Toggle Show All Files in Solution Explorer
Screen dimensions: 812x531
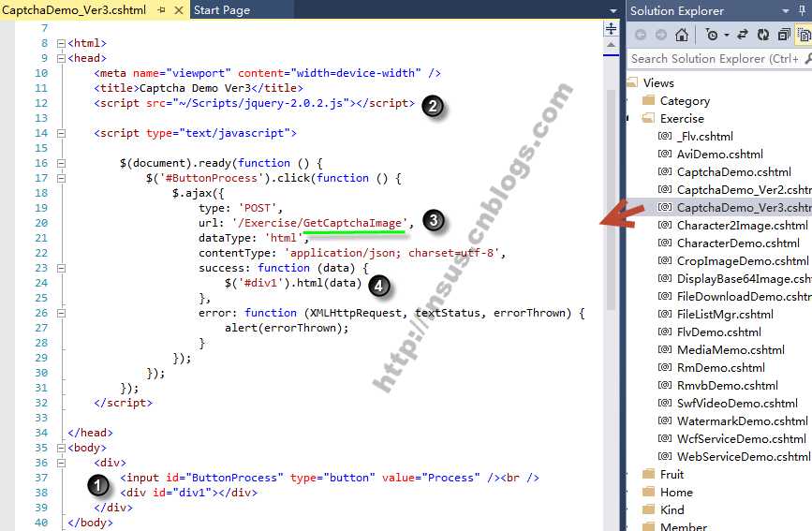[x=805, y=35]
